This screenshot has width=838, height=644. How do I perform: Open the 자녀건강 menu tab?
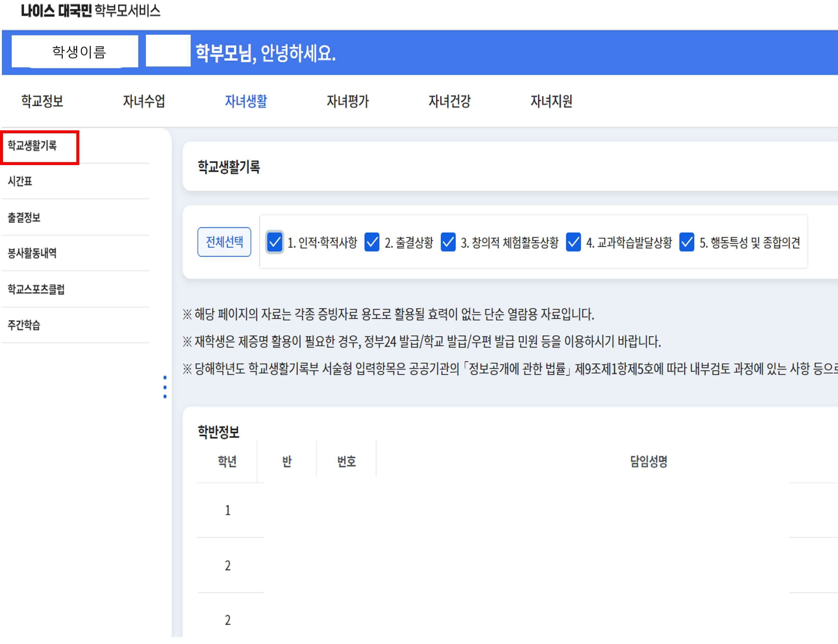tap(450, 101)
